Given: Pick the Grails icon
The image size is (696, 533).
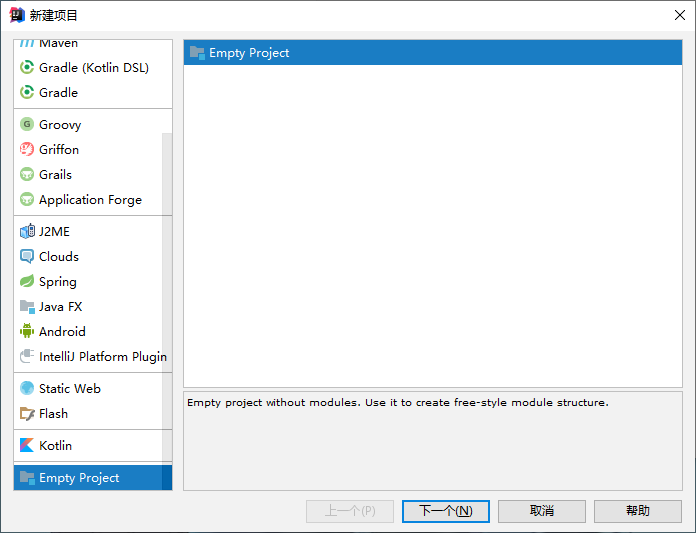Looking at the screenshot, I should point(27,174).
